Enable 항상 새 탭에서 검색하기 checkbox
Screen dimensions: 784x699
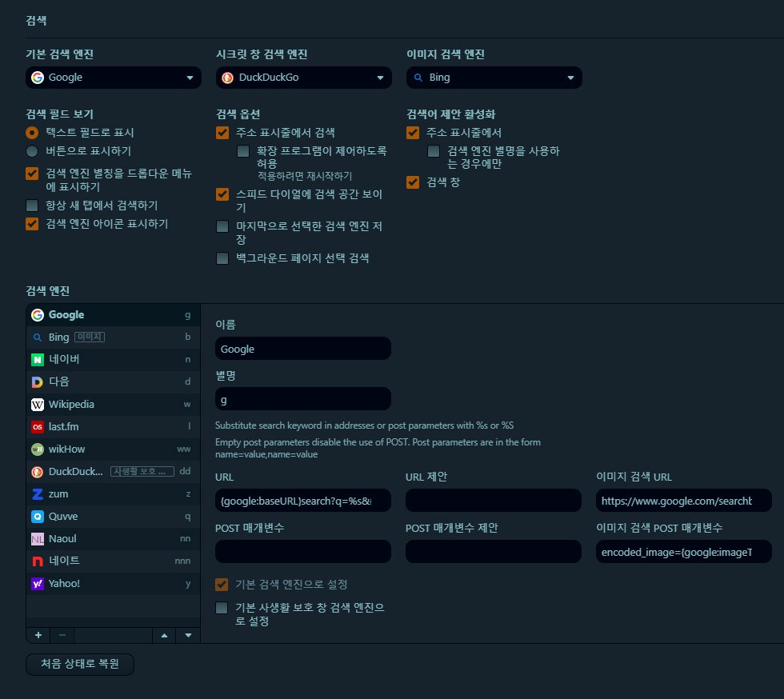(x=32, y=206)
